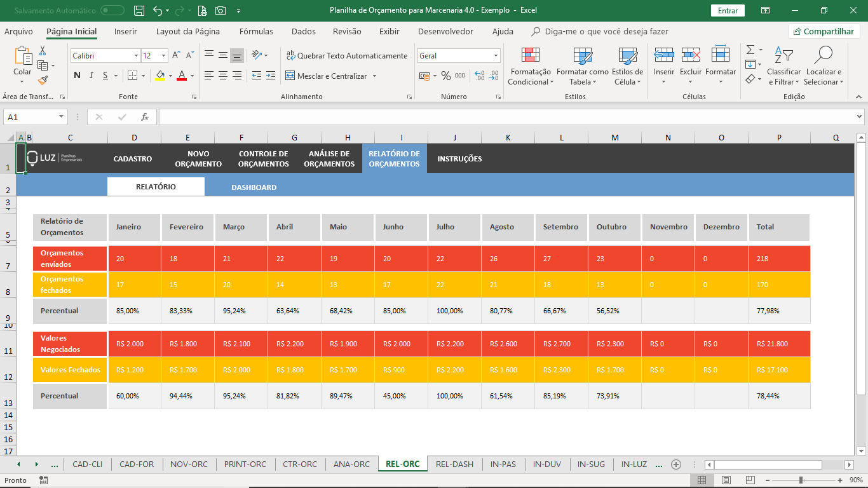Expand the Calibri font name dropdown
Viewport: 868px width, 488px height.
tap(136, 56)
